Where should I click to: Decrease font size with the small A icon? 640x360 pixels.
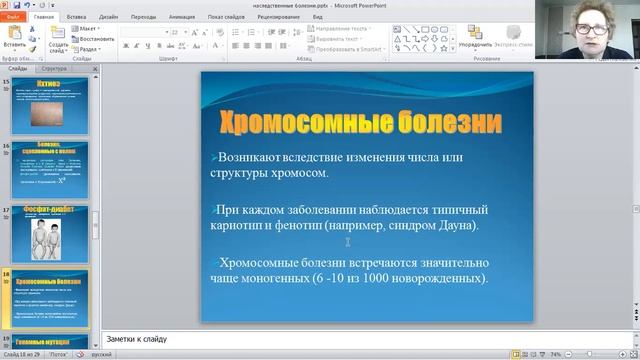pyautogui.click(x=205, y=32)
